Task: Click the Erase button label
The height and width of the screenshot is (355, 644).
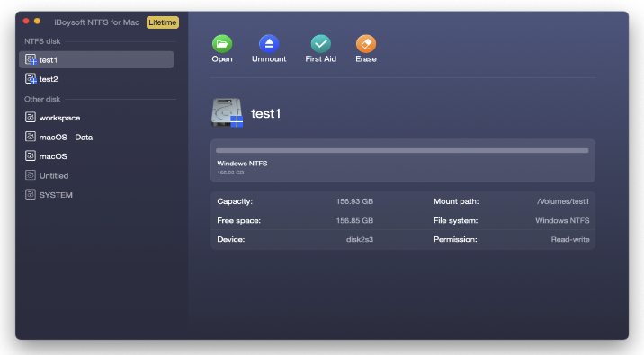Action: [366, 59]
